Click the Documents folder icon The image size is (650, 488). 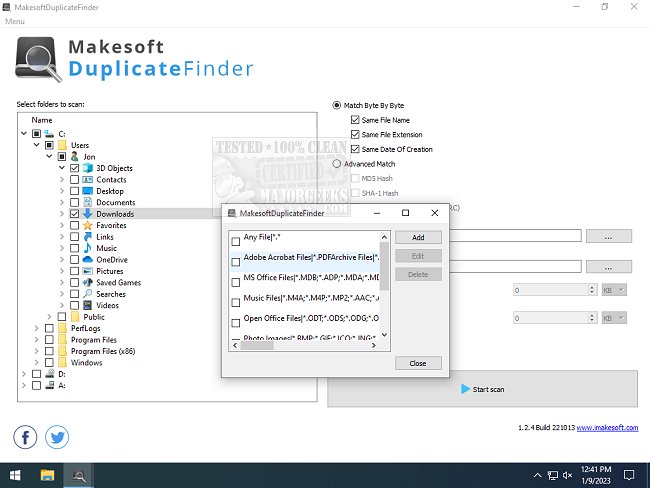tap(87, 202)
